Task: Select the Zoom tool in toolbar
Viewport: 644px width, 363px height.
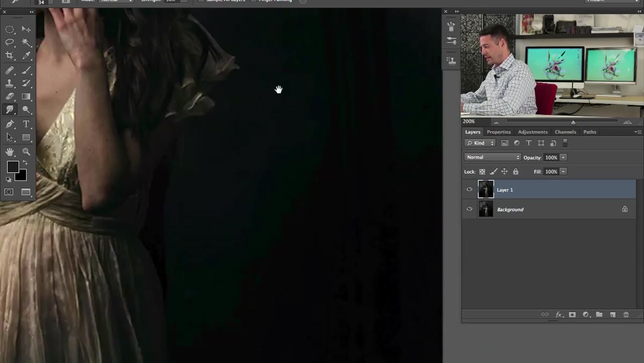Action: click(x=26, y=152)
